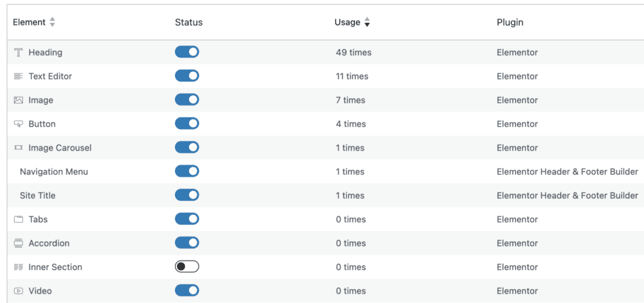Click the Tabs widget icon

click(18, 219)
